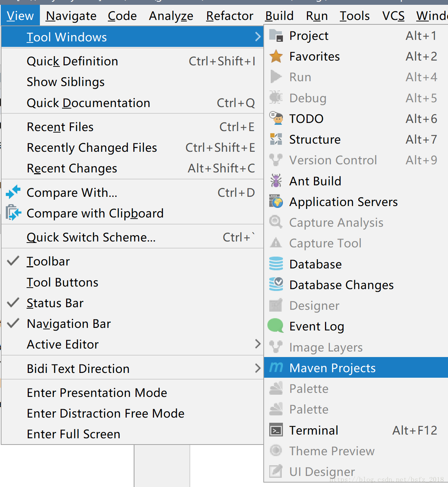
Task: Disable the Navigation Bar checkmark
Action: [x=13, y=323]
